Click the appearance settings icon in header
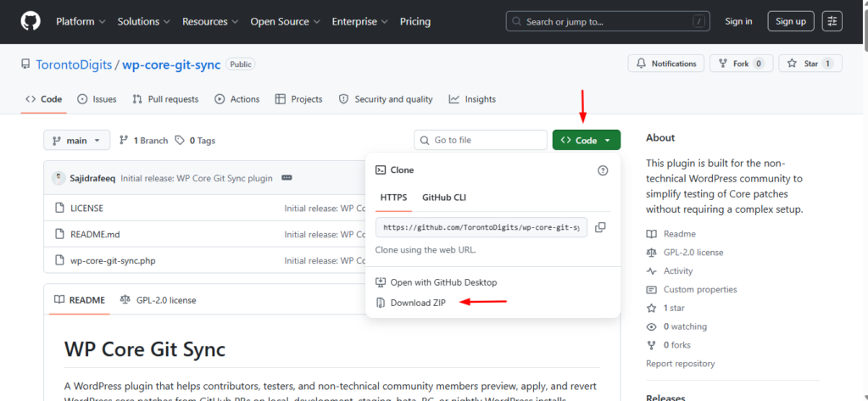868x401 pixels. coord(832,21)
